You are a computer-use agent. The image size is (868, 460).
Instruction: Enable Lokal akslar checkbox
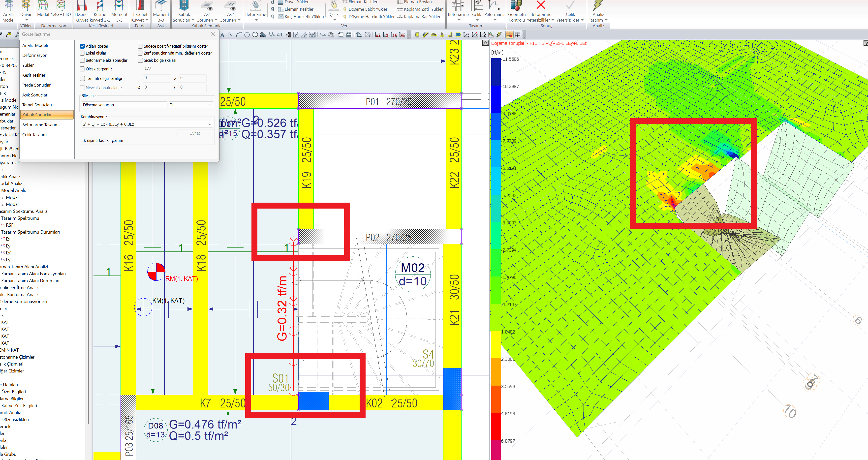(x=82, y=53)
